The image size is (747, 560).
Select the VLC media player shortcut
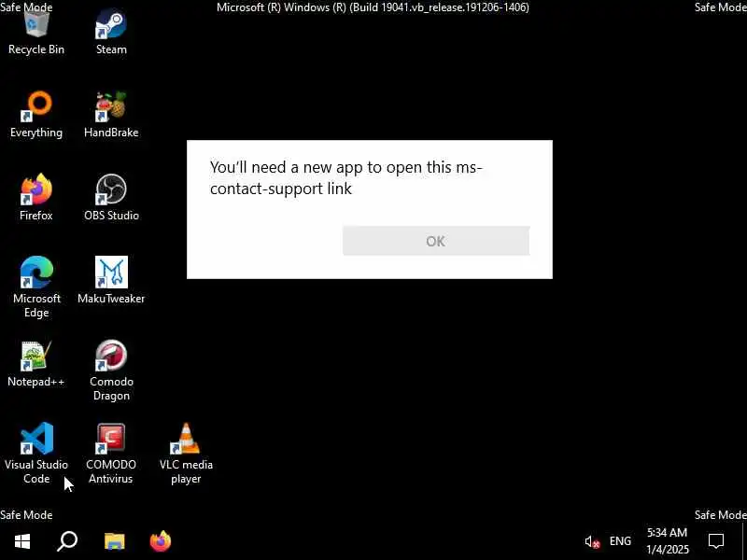(x=186, y=454)
